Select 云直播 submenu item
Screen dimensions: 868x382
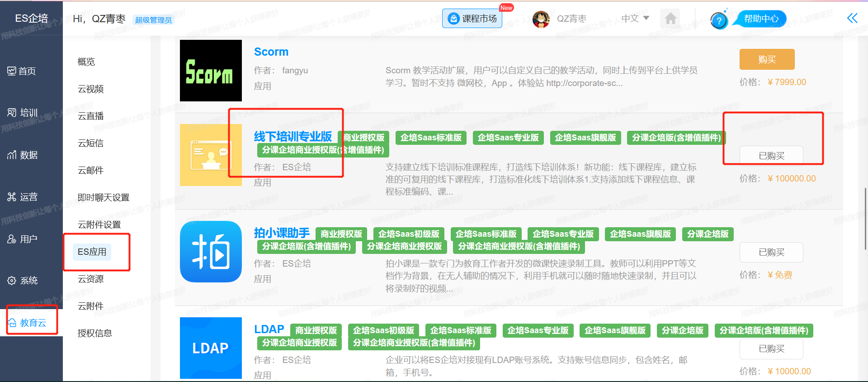[90, 116]
